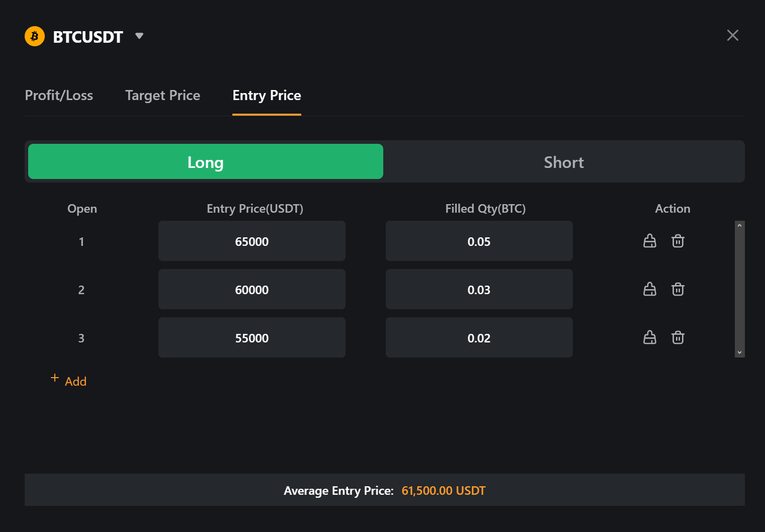765x532 pixels.
Task: Select the Entry Price tab
Action: [x=267, y=96]
